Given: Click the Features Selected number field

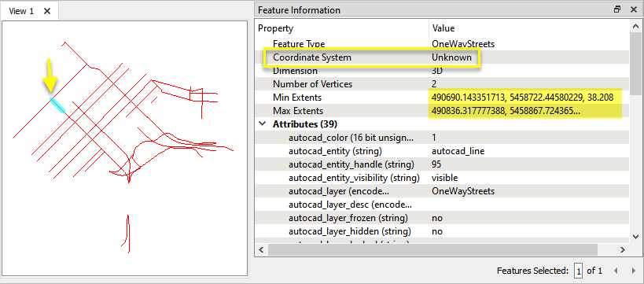Looking at the screenshot, I should [x=579, y=271].
